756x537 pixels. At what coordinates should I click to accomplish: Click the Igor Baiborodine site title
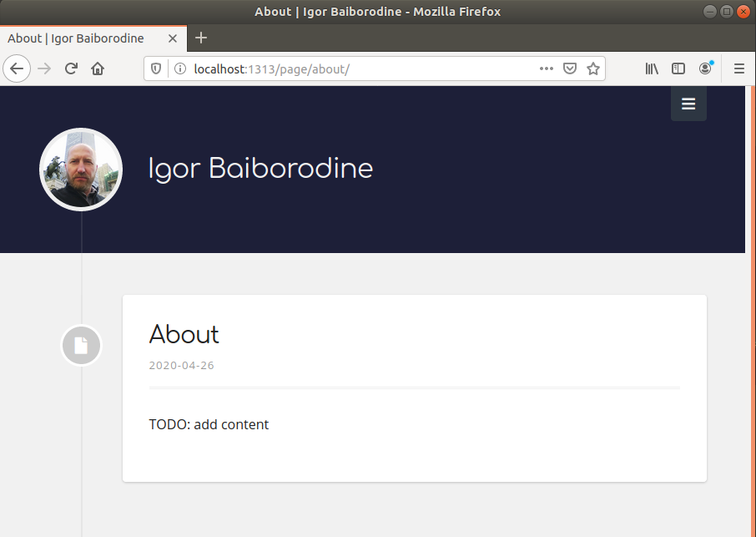coord(260,169)
